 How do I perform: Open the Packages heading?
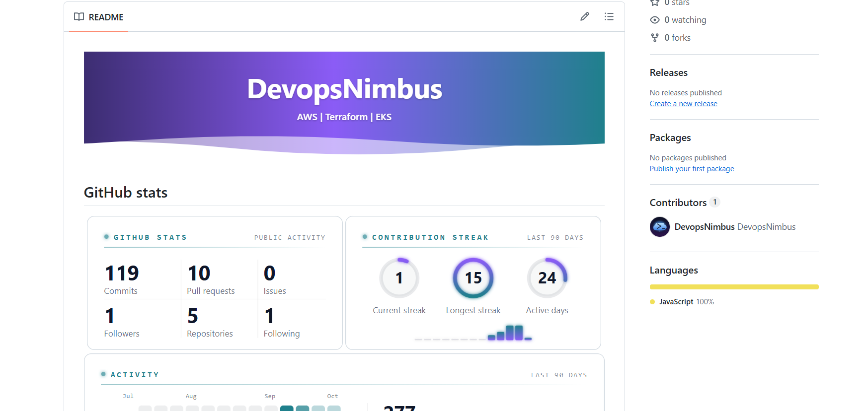click(670, 137)
